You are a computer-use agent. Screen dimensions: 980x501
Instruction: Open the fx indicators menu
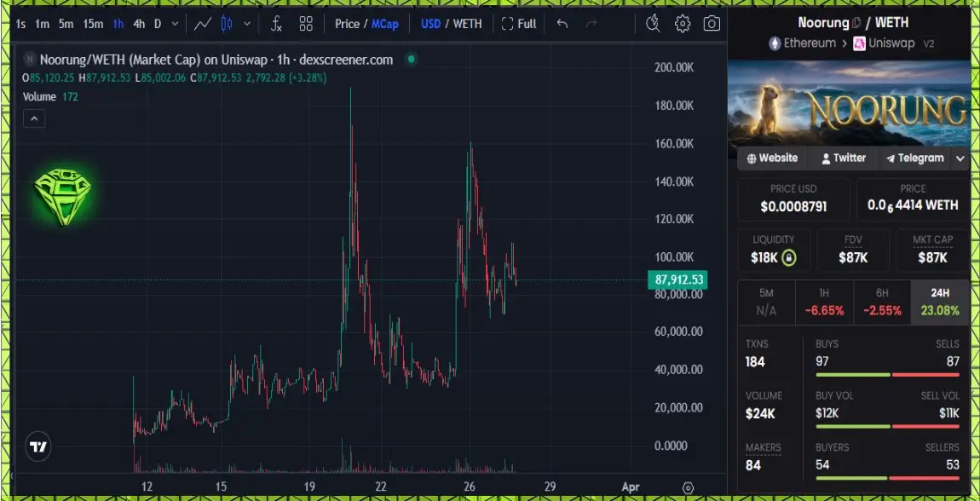coord(276,25)
